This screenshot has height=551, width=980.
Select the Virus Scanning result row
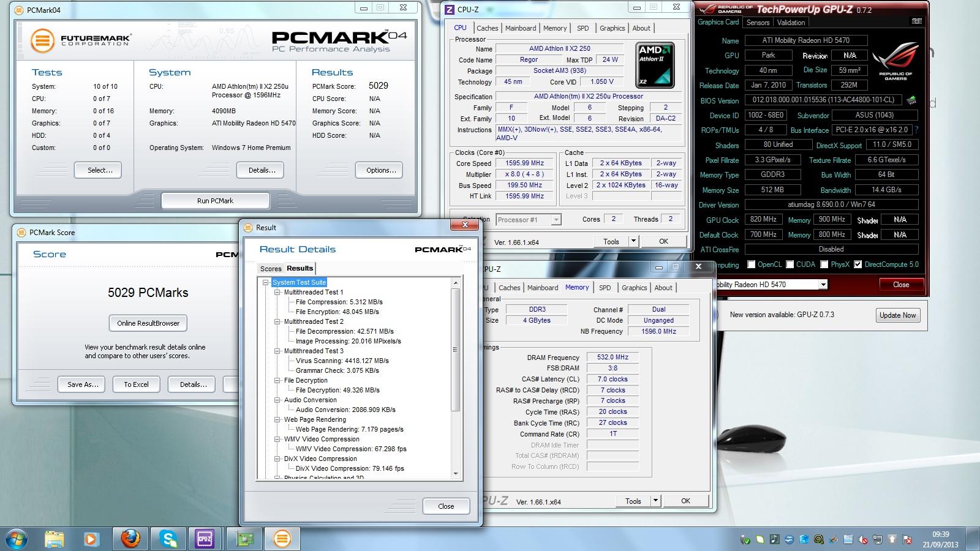pos(342,361)
